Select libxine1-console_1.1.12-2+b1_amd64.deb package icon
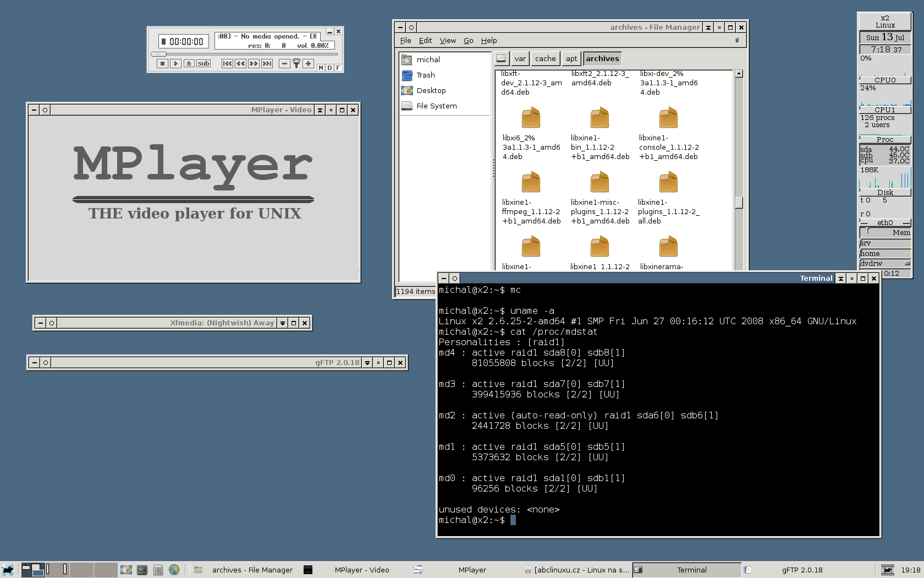924x578 pixels. point(668,118)
